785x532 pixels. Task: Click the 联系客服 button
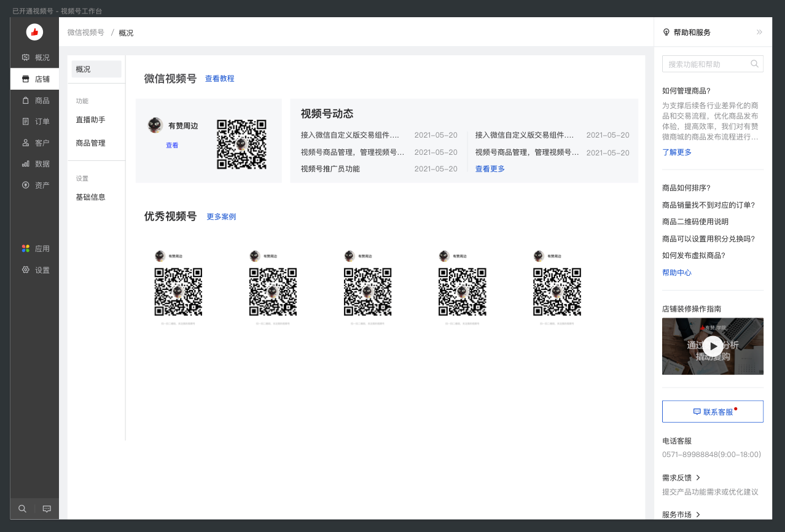[x=713, y=412]
